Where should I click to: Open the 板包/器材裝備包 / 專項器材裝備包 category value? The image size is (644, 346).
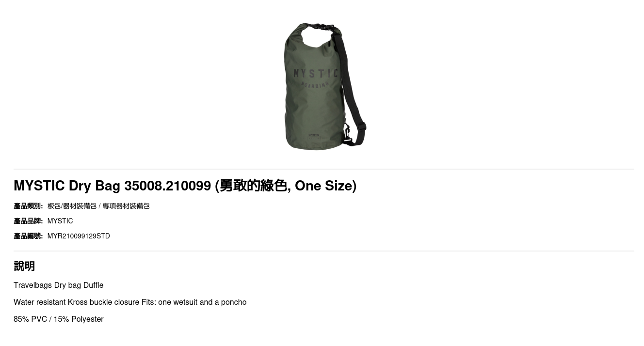pyautogui.click(x=98, y=206)
